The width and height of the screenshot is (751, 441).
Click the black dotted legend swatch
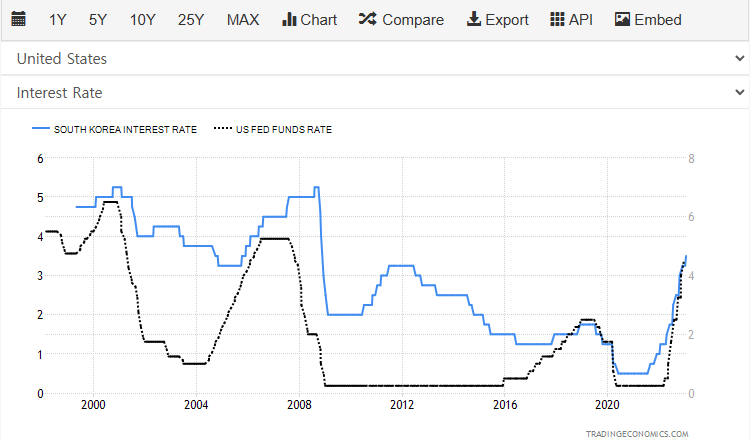pyautogui.click(x=223, y=128)
